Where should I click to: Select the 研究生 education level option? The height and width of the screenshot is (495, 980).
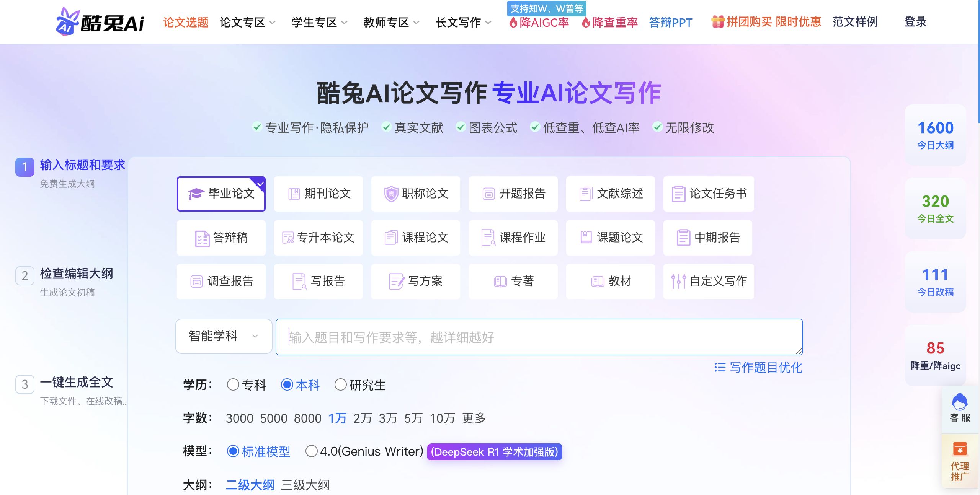tap(340, 385)
